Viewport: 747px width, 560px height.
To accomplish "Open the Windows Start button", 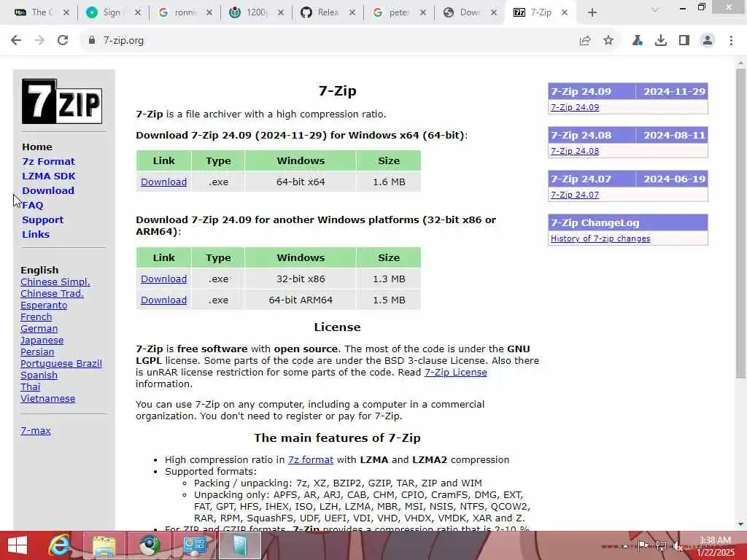I will pos(18,545).
